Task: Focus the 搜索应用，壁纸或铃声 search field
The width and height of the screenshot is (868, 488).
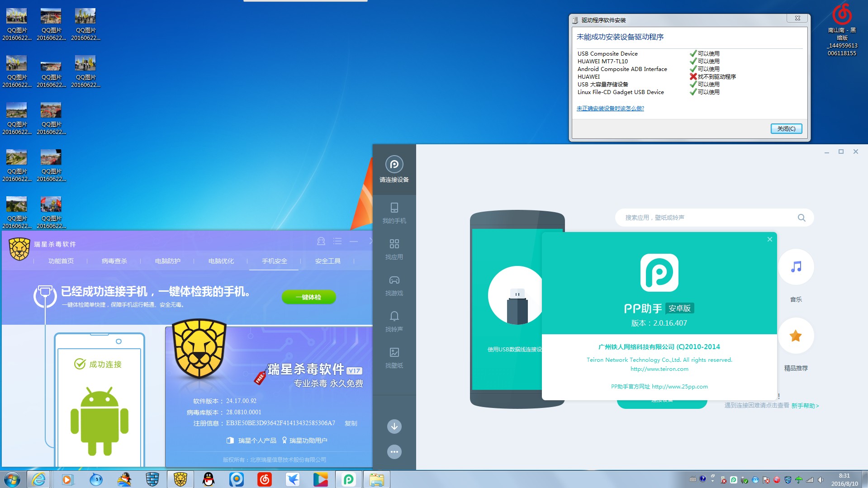Action: tap(715, 218)
